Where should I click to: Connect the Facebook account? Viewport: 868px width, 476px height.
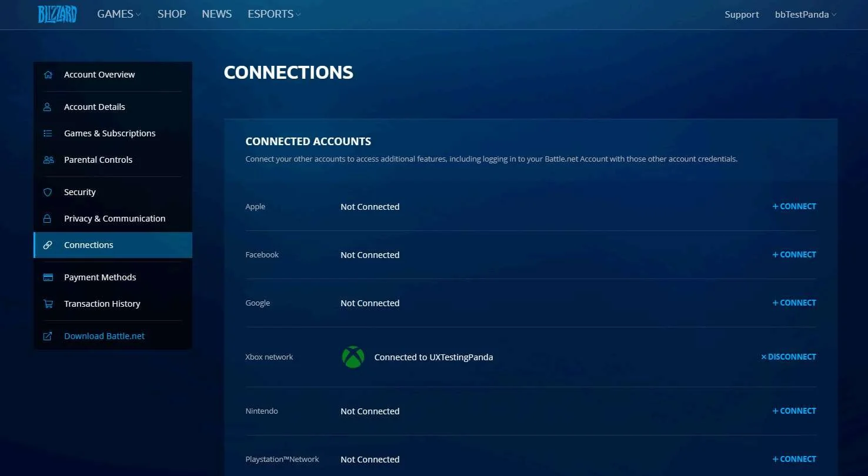[x=794, y=254]
